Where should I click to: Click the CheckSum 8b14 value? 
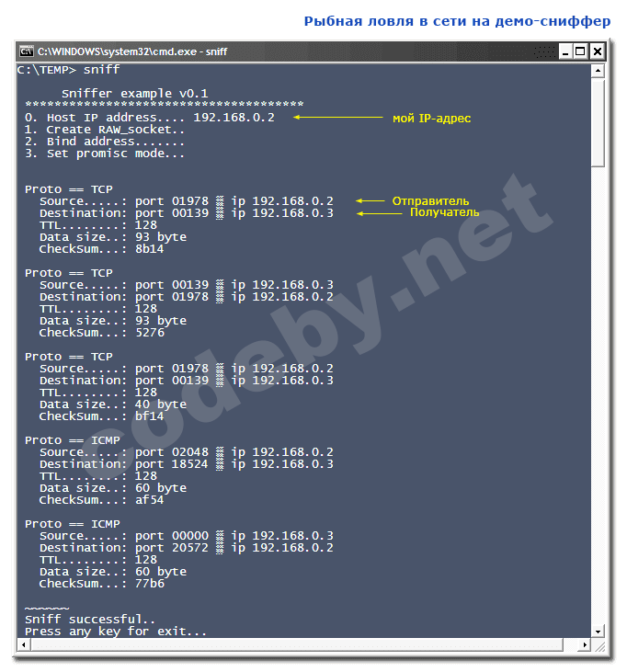click(x=149, y=249)
